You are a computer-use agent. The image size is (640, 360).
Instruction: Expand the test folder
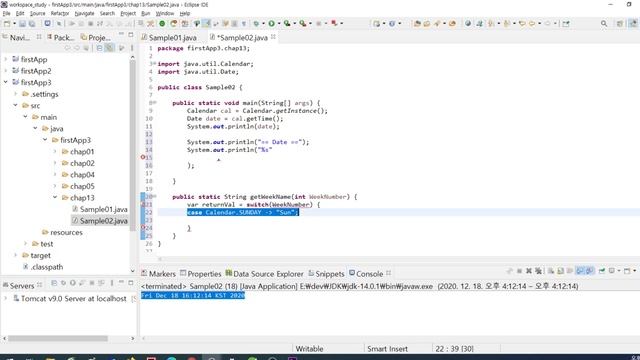25,244
